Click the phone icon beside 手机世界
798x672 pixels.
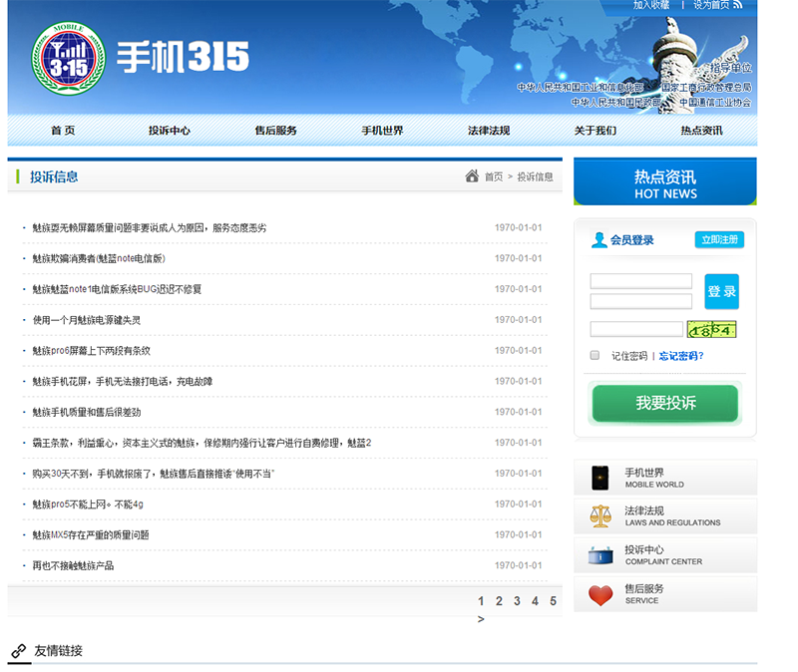tap(600, 478)
